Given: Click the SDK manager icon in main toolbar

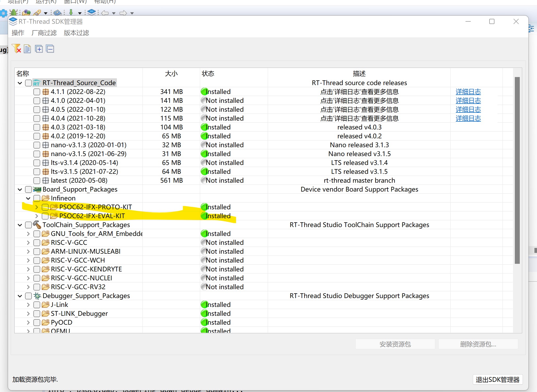Looking at the screenshot, I should (x=92, y=12).
